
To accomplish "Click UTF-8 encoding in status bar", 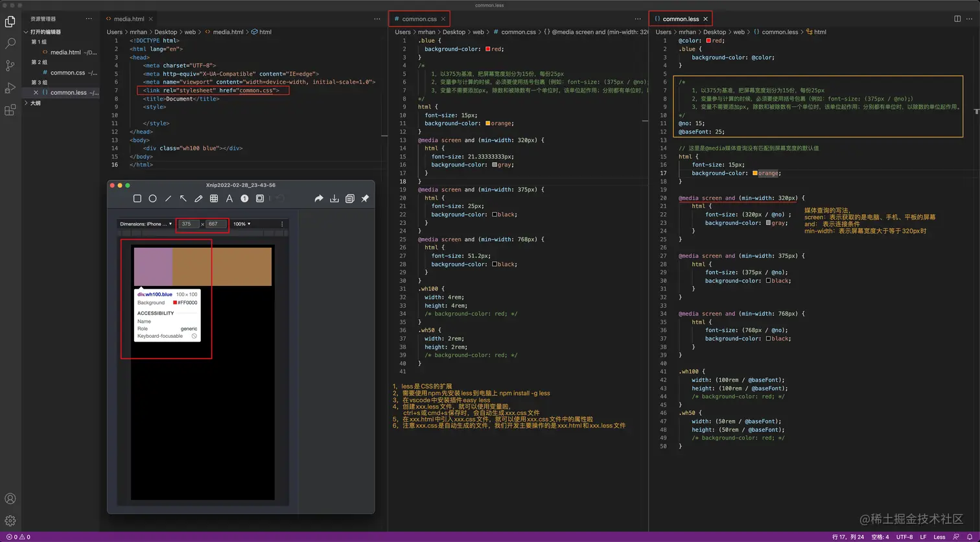I will pyautogui.click(x=905, y=537).
